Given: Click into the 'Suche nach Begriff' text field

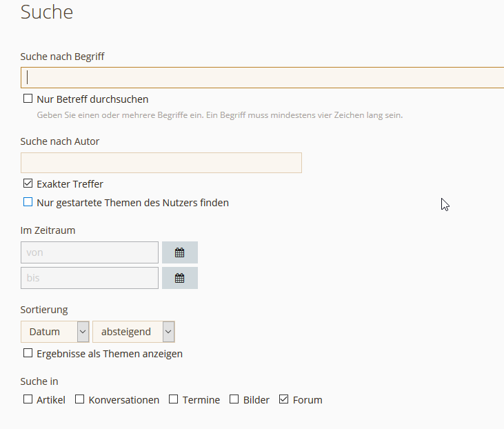Looking at the screenshot, I should [262, 77].
